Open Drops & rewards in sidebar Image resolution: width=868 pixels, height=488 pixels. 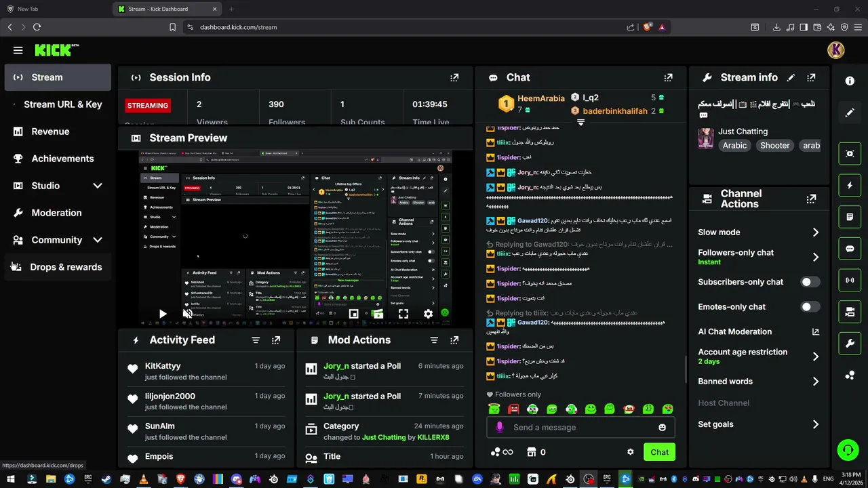[x=58, y=267]
